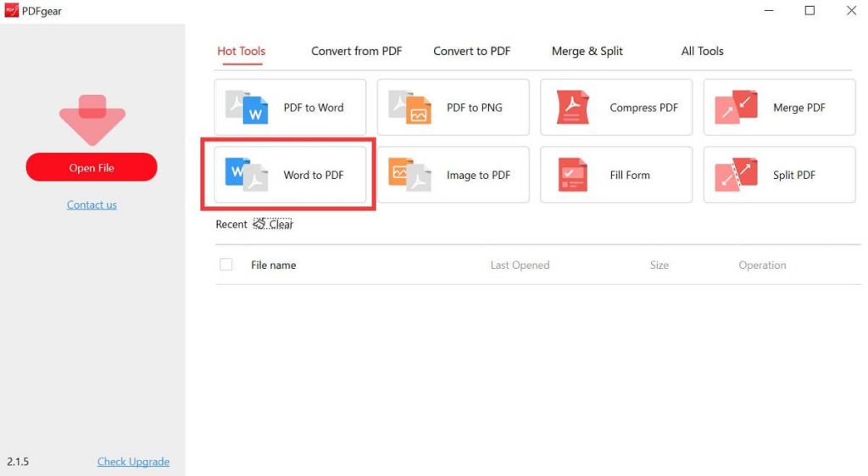The width and height of the screenshot is (868, 476).
Task: Launch the PDF to Word label
Action: (314, 108)
